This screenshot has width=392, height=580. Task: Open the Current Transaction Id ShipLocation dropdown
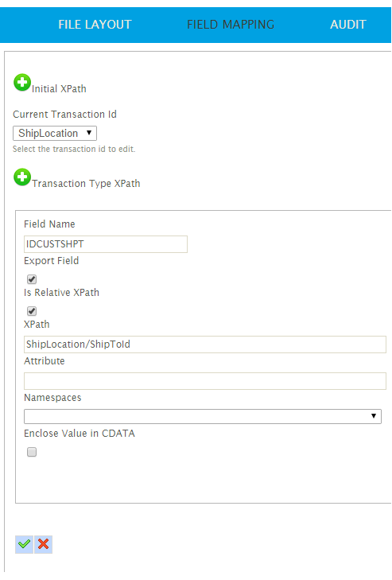pos(55,133)
